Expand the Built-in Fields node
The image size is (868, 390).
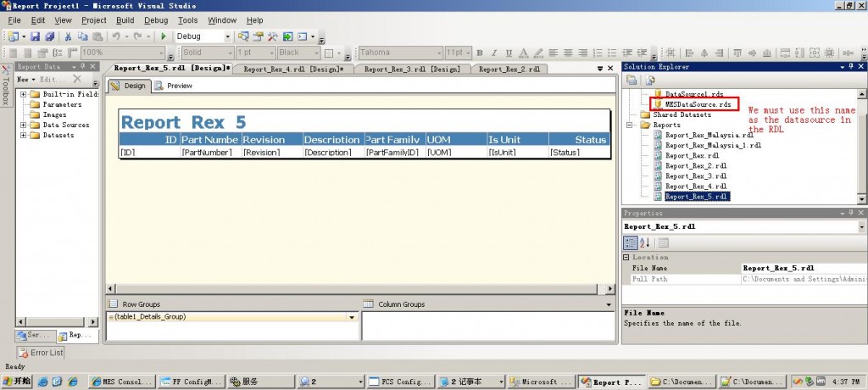click(24, 94)
